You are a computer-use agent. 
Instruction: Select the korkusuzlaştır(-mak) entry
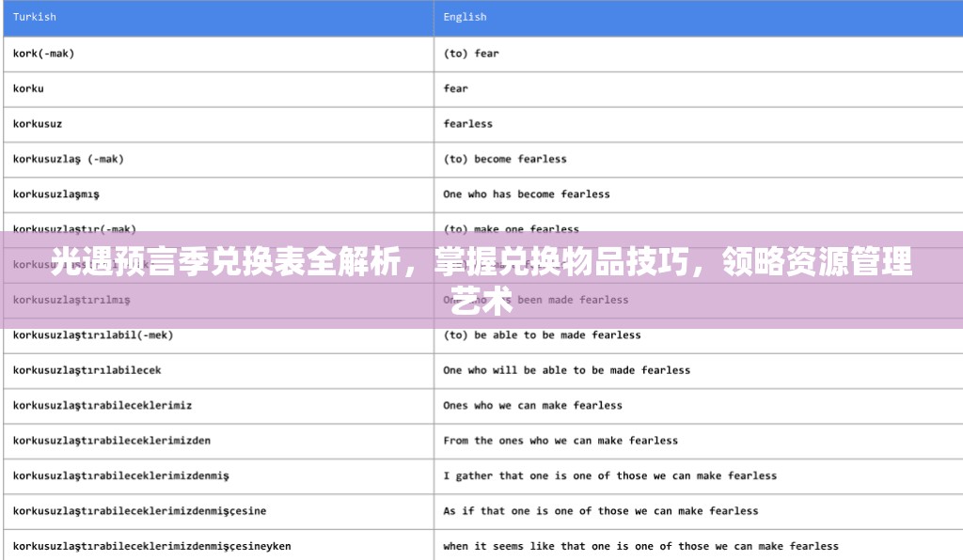point(64,228)
